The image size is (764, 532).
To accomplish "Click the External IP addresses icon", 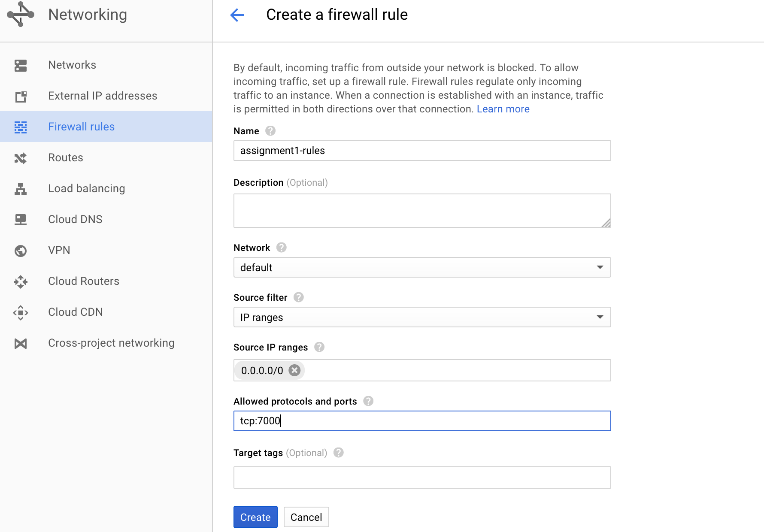I will click(x=21, y=96).
